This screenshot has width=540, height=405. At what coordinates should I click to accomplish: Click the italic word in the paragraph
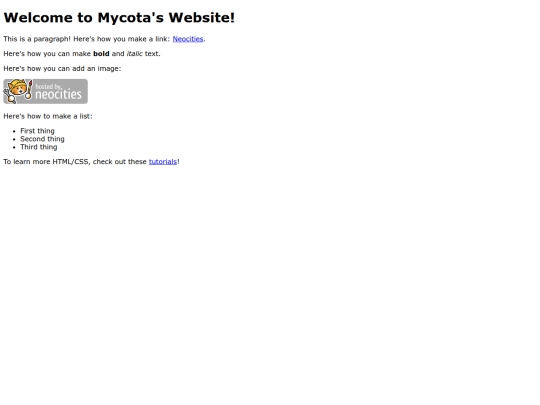click(135, 54)
